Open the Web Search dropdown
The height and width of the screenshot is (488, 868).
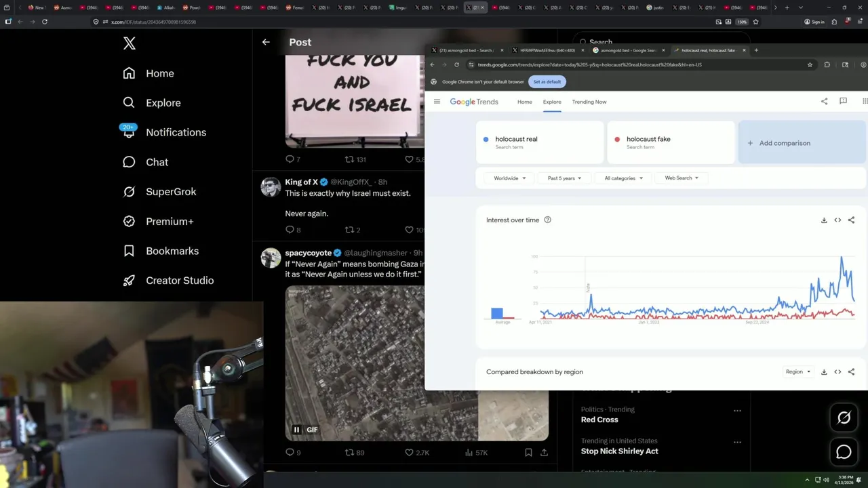point(682,178)
